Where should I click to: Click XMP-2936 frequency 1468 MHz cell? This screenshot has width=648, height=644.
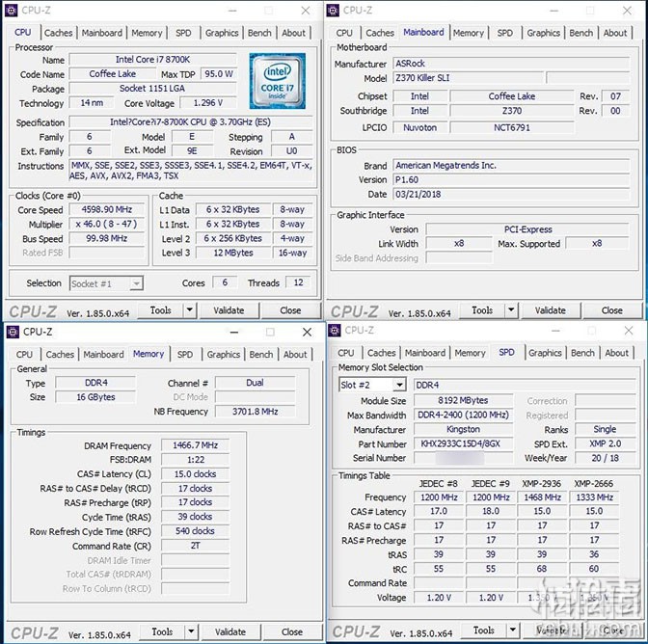pos(542,497)
